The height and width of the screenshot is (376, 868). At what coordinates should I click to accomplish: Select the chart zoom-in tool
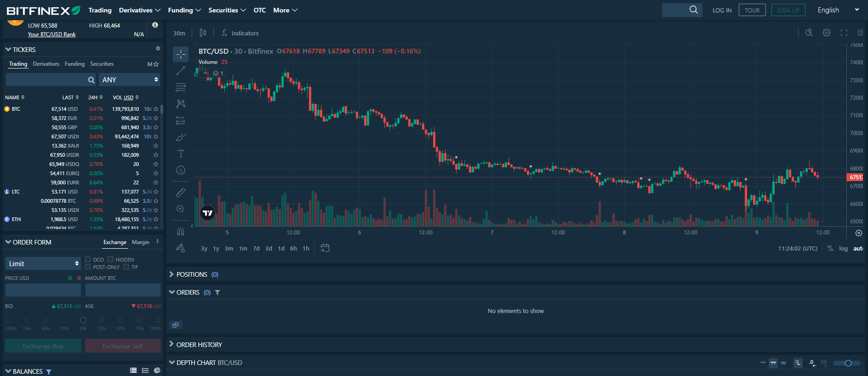(181, 209)
